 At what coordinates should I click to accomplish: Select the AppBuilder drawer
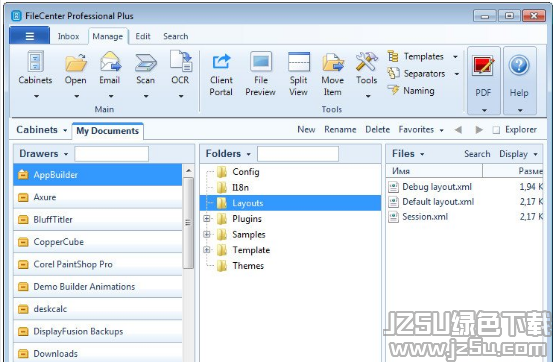98,175
